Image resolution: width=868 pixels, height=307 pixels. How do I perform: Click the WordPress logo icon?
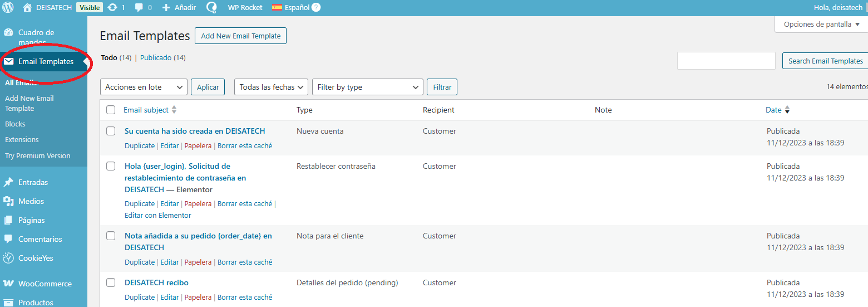pos(8,8)
